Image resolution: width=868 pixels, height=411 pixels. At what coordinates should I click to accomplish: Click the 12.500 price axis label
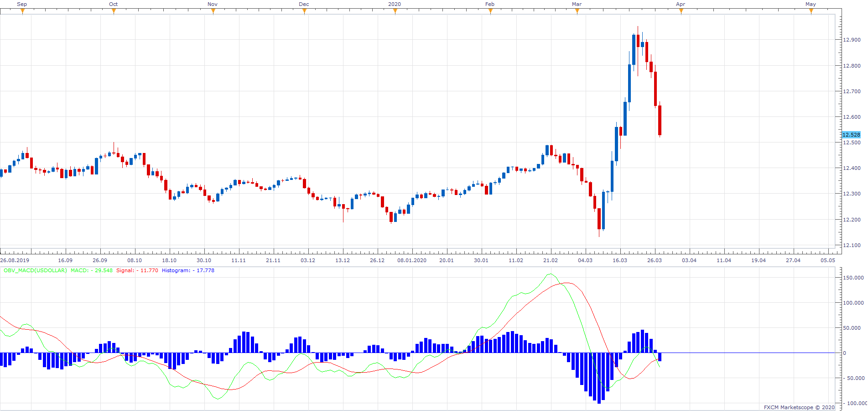pyautogui.click(x=852, y=142)
